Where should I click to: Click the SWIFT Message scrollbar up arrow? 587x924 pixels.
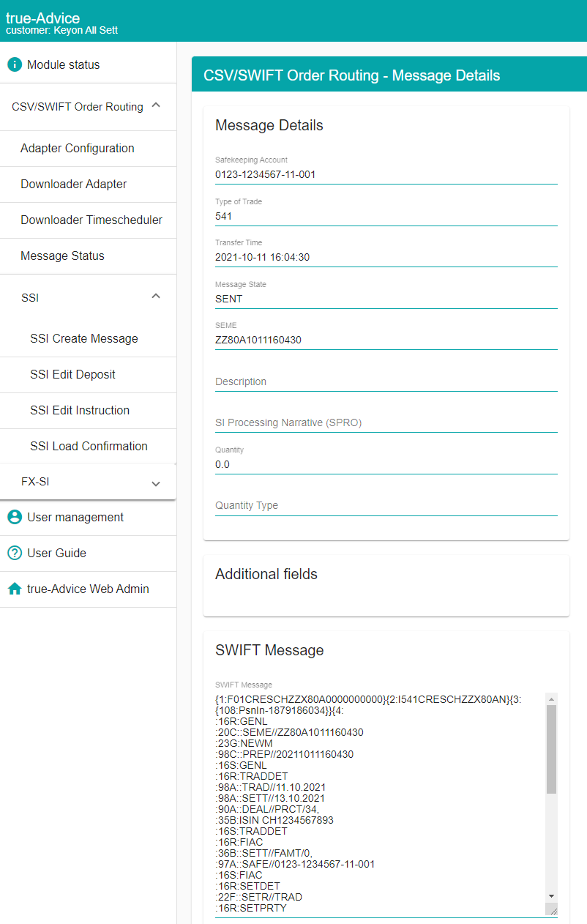coord(552,698)
